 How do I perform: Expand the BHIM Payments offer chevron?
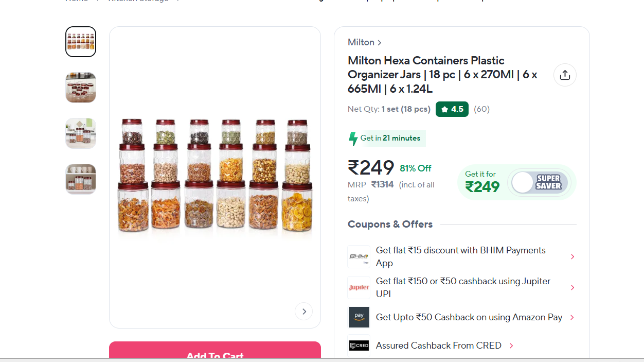point(573,256)
